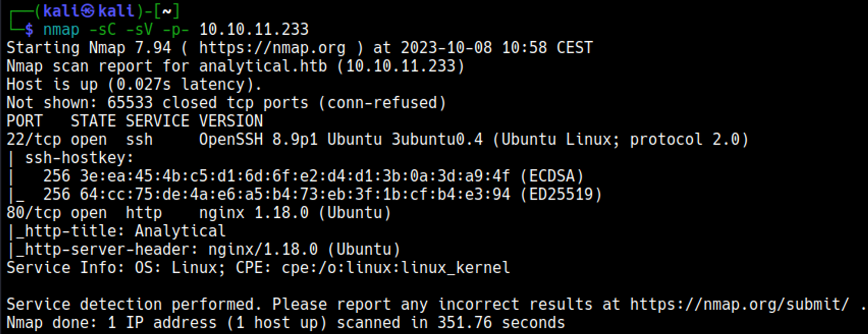Click the 22/tcp port entry
868x334 pixels.
coord(33,140)
